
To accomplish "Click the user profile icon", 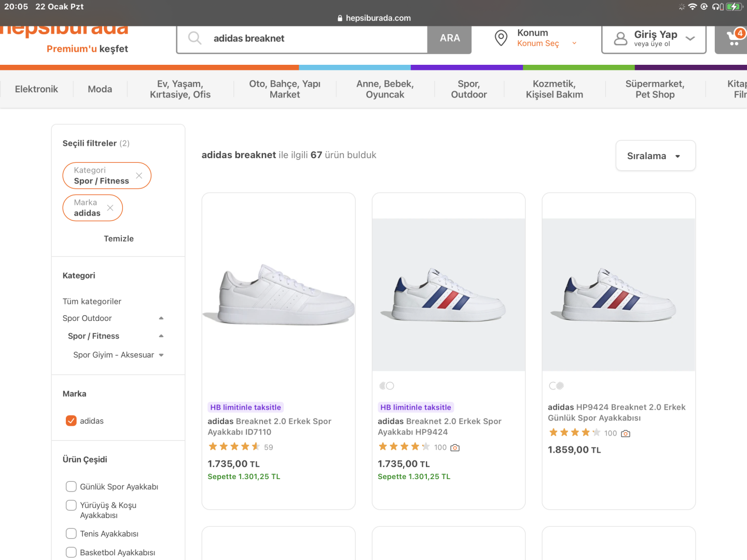I will coord(620,39).
